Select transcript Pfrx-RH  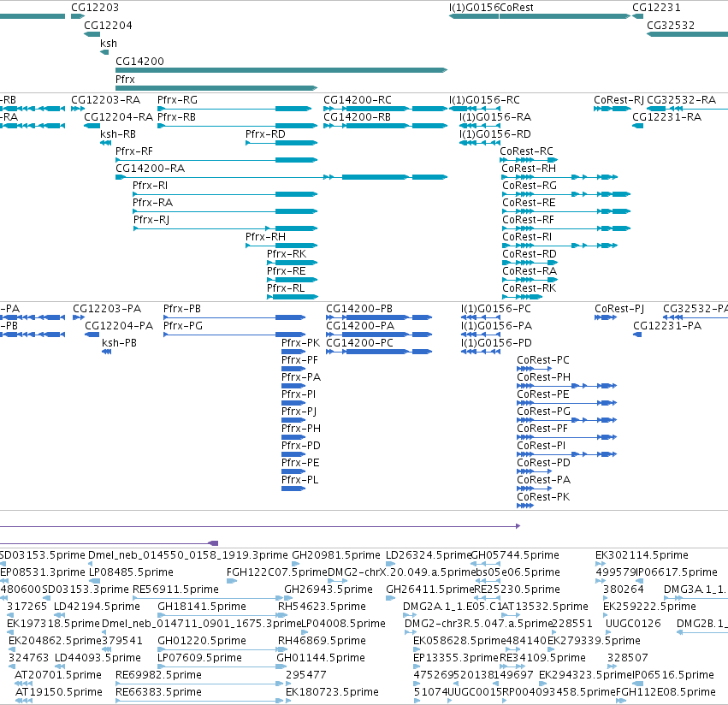pyautogui.click(x=281, y=246)
